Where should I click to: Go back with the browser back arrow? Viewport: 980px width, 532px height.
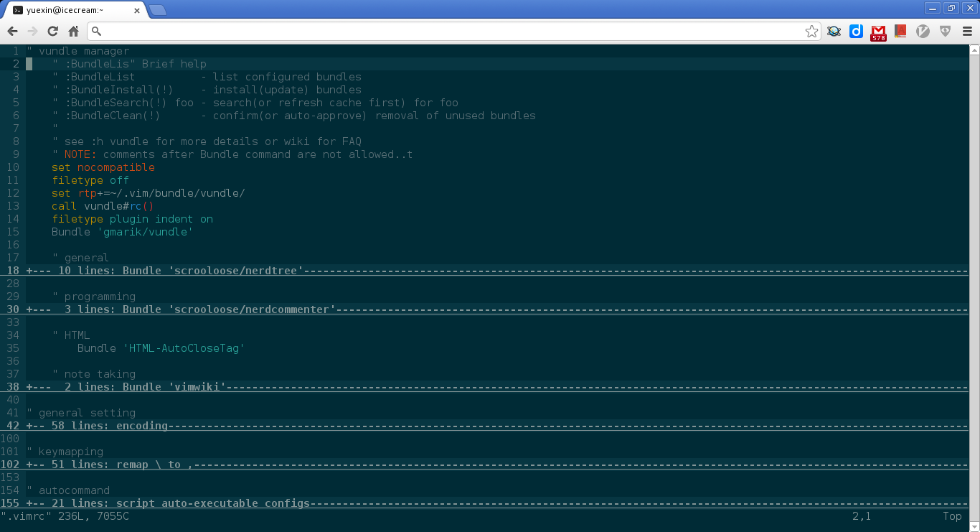pyautogui.click(x=12, y=31)
